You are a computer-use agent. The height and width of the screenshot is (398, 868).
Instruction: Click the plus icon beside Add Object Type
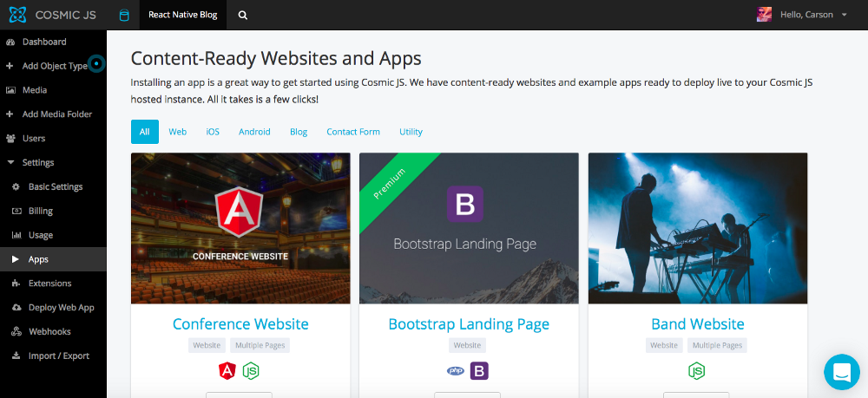coord(10,66)
